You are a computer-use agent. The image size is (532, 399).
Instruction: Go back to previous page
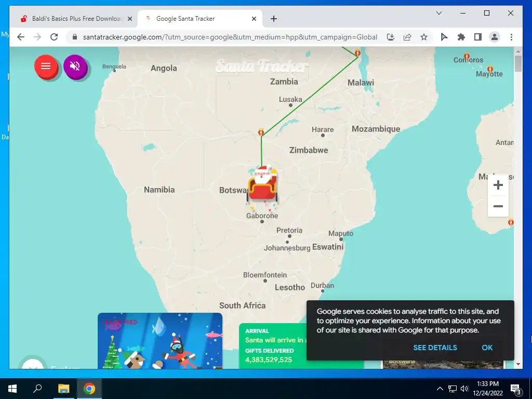tap(21, 37)
